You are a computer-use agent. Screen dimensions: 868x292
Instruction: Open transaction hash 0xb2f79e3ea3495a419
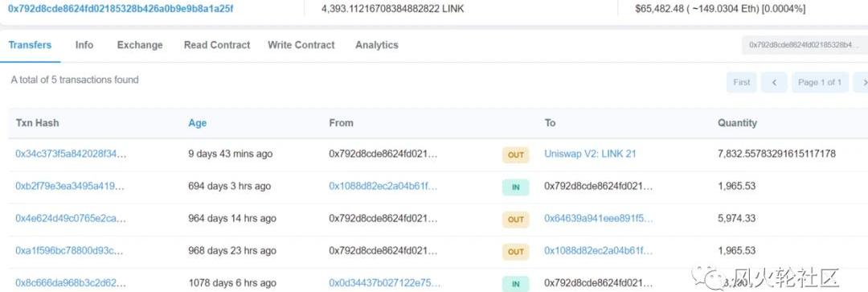70,186
